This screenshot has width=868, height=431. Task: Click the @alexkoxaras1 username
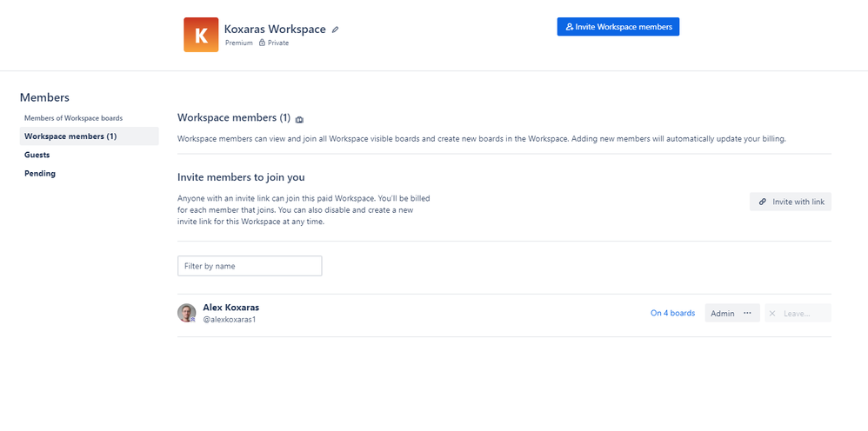[230, 319]
